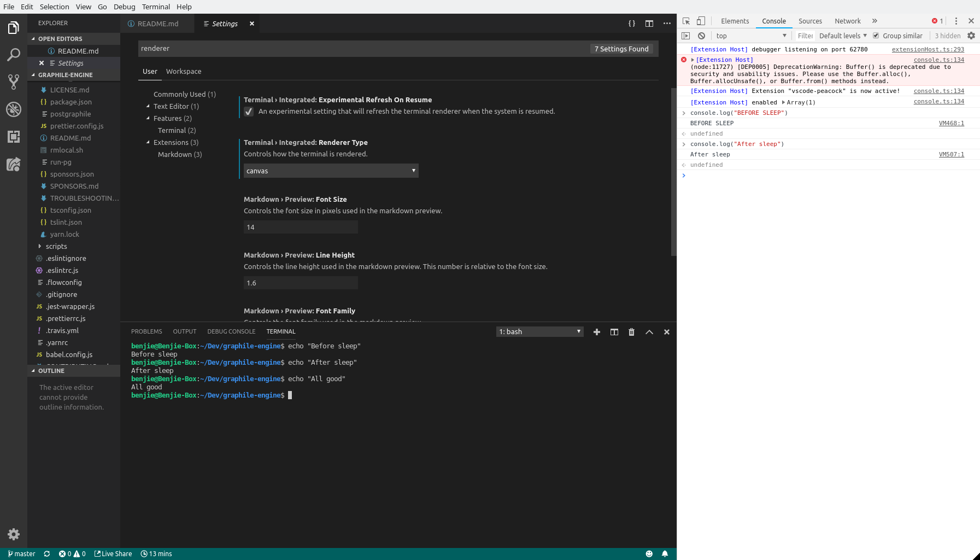Open the Terminal menu
Image resolution: width=980 pixels, height=560 pixels.
[x=156, y=7]
